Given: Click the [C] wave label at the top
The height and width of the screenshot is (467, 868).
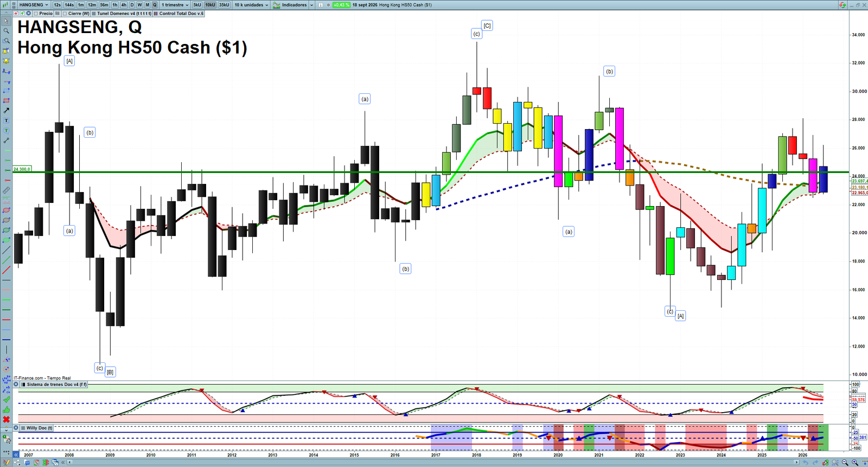Looking at the screenshot, I should [487, 25].
